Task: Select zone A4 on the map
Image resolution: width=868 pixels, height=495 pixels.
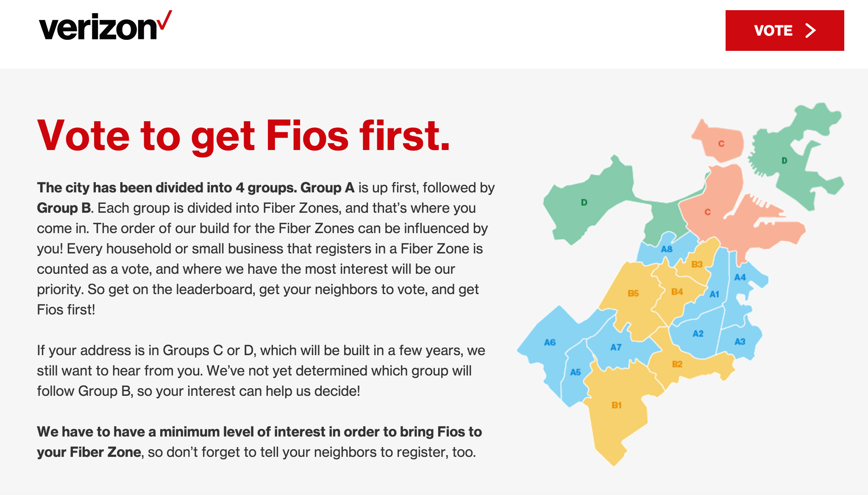Action: coord(740,277)
